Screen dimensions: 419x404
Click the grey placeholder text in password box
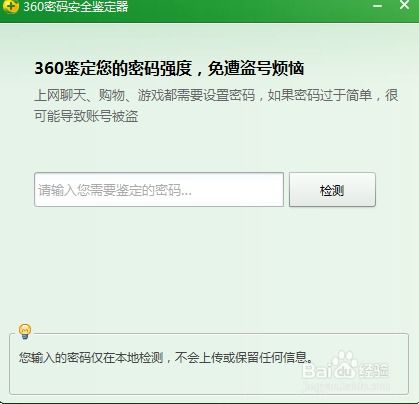point(115,190)
